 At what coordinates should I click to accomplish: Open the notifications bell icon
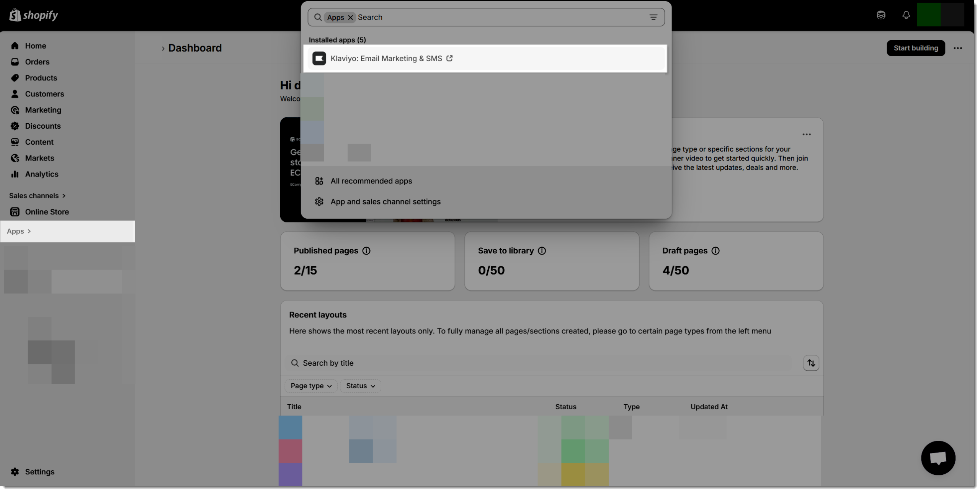coord(906,15)
